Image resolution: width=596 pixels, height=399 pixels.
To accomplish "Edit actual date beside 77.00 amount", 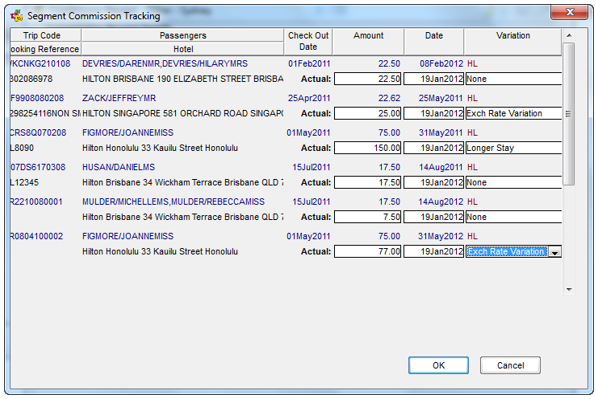I will pyautogui.click(x=434, y=252).
